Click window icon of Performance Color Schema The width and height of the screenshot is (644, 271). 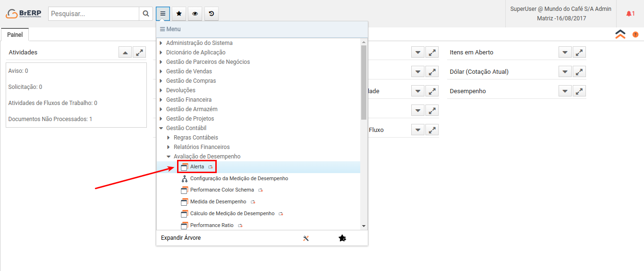(185, 190)
